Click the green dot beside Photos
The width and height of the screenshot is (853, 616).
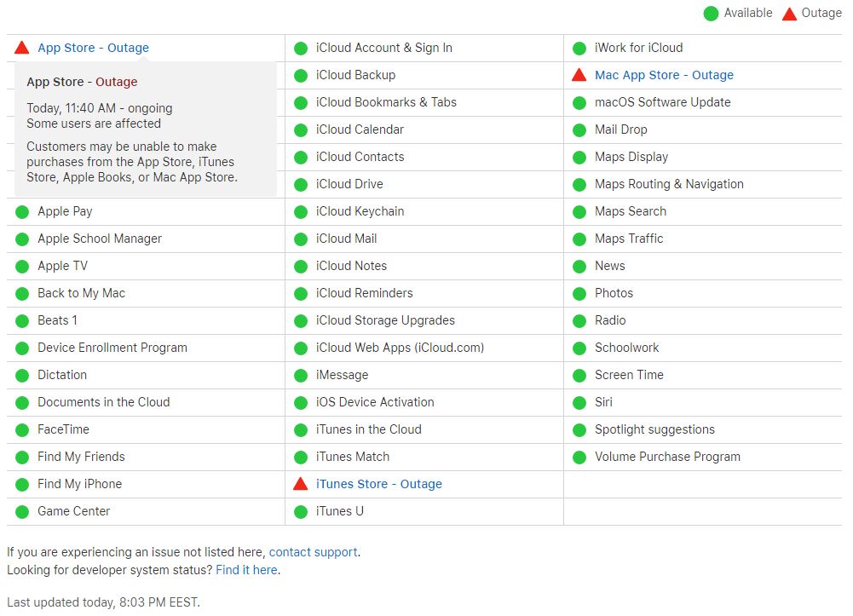(x=579, y=294)
